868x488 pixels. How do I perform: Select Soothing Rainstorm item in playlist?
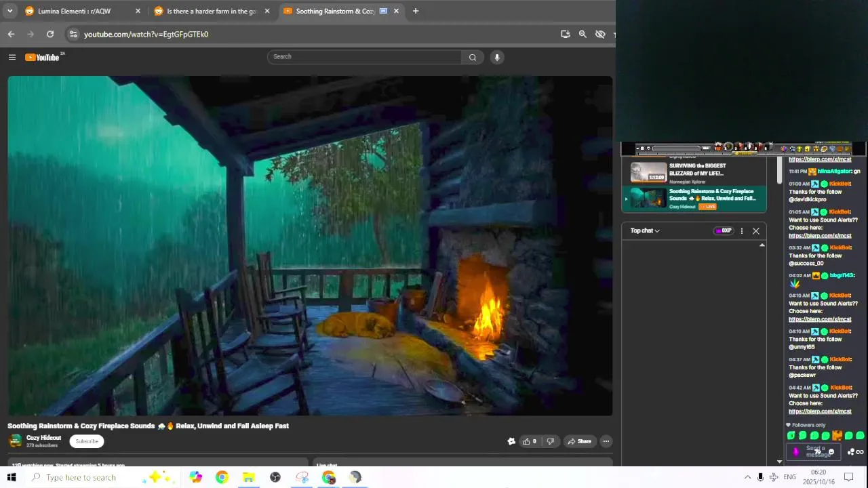pos(694,199)
